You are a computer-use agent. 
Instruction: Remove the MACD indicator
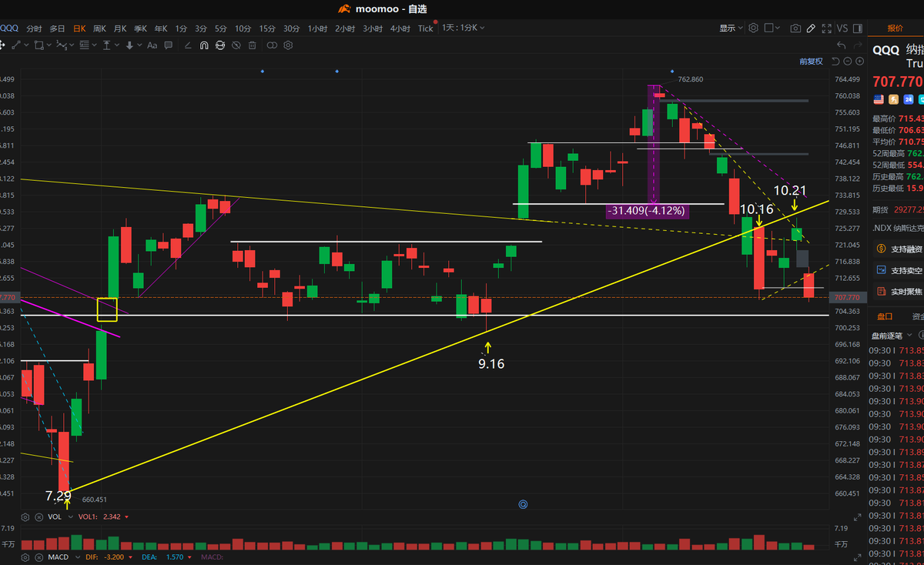[38, 557]
